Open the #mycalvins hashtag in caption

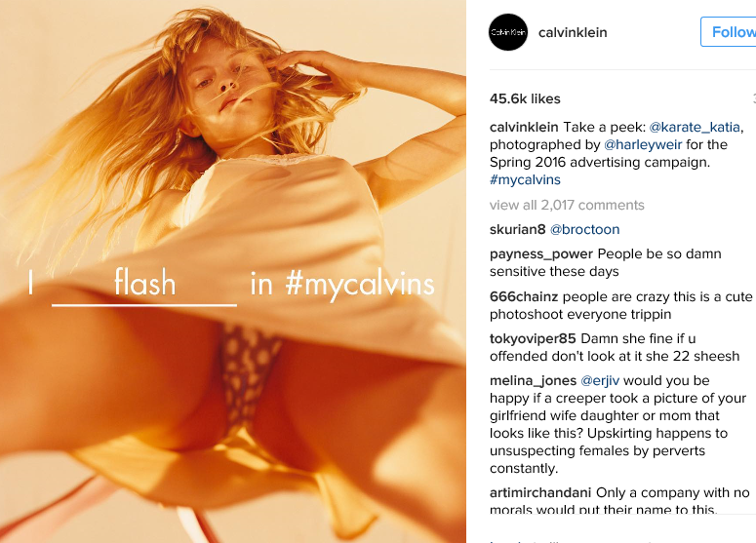[525, 179]
